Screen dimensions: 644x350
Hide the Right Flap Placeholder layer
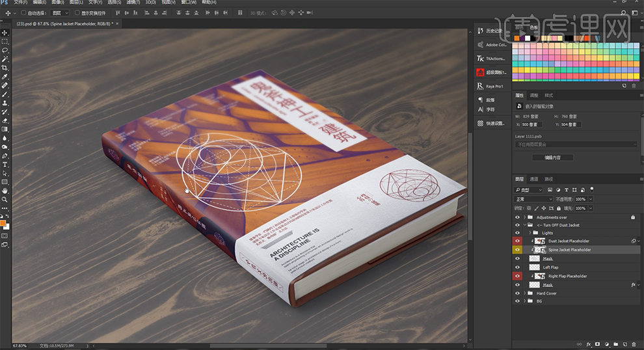[517, 276]
